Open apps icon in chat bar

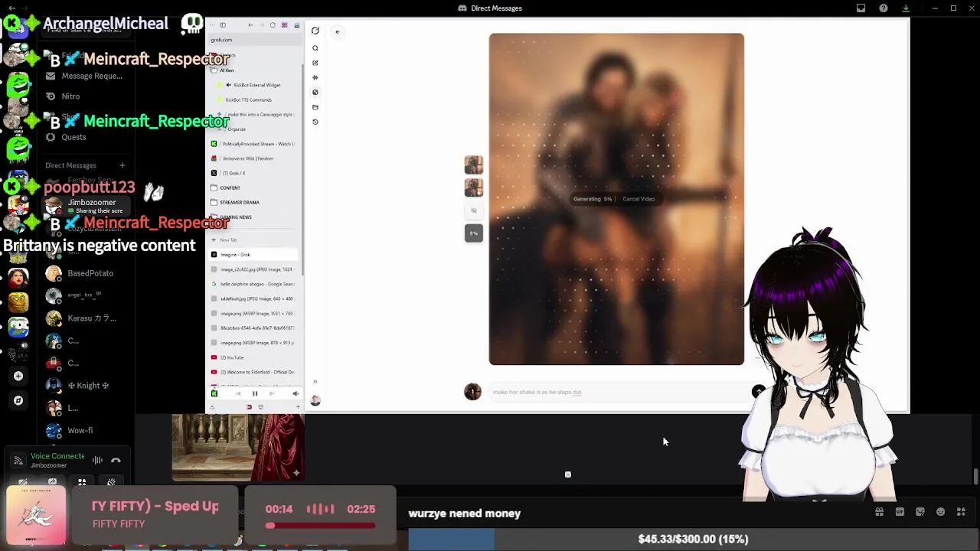pyautogui.click(x=961, y=512)
